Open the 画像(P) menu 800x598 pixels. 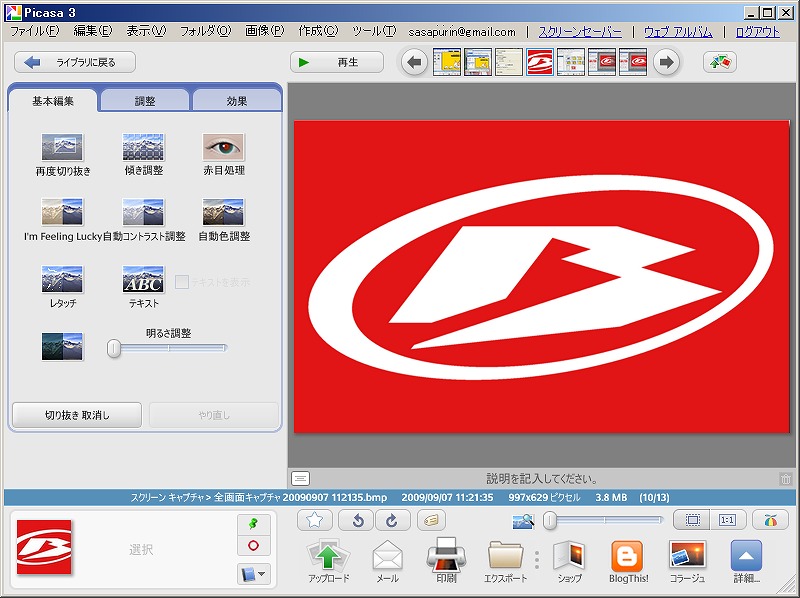pos(265,31)
